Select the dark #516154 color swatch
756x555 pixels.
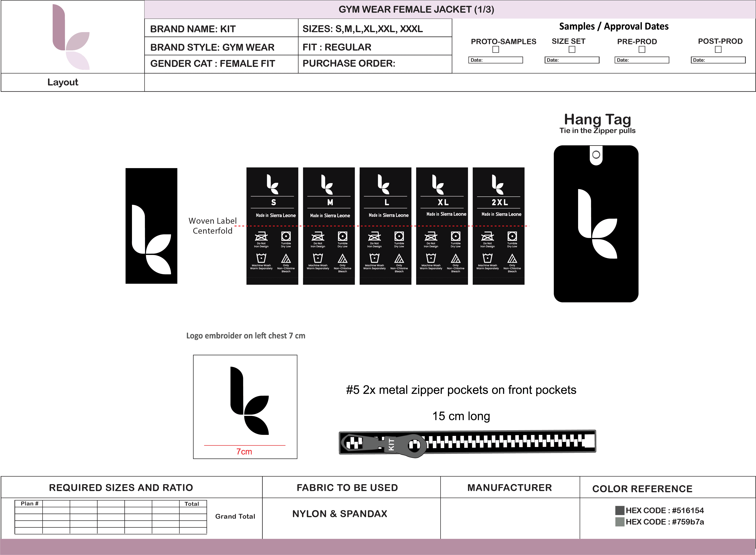(x=620, y=511)
